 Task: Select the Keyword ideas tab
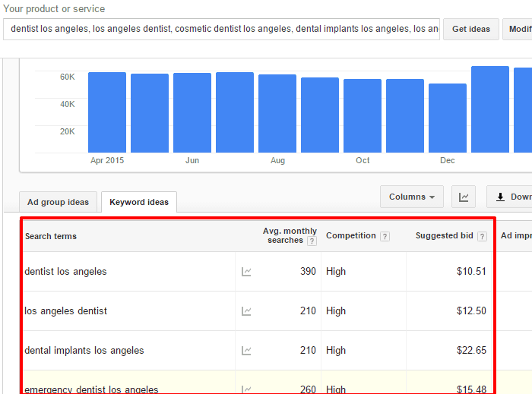[x=139, y=202]
